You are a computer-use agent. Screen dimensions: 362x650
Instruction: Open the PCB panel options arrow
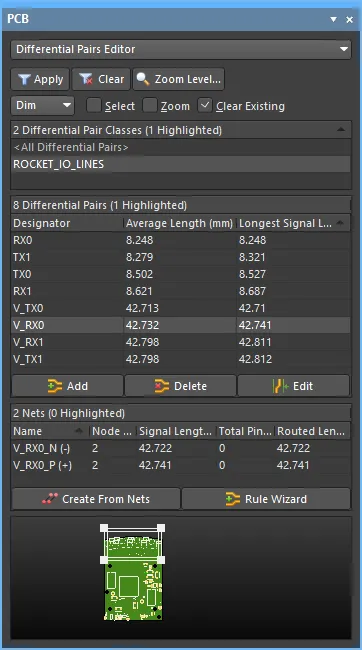333,19
